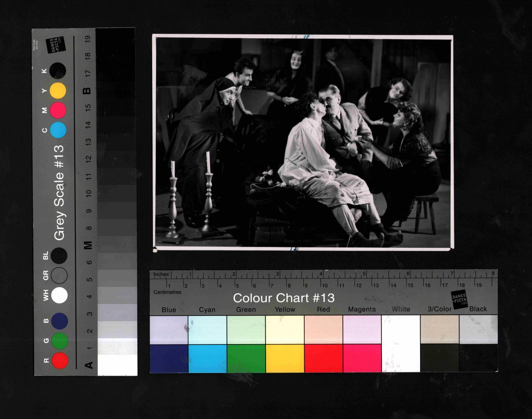Click the dark blue circle labeled B
This screenshot has width=532, height=419.
60,321
